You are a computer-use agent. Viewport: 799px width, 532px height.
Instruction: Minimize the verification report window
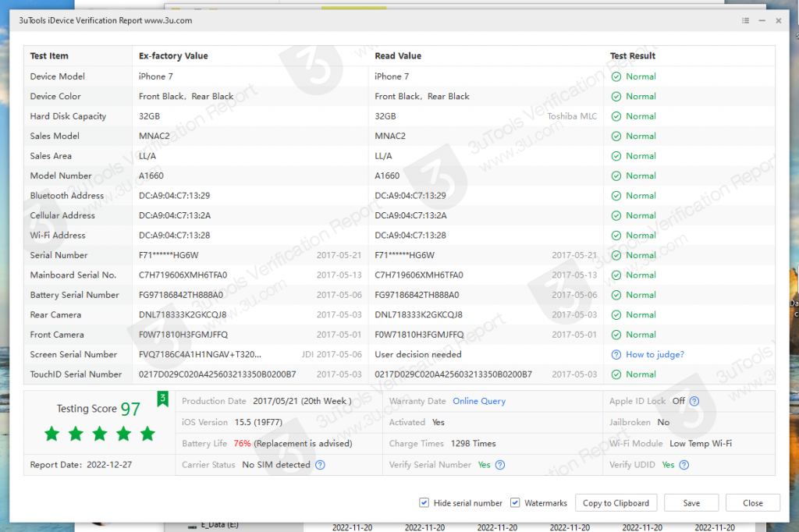762,20
